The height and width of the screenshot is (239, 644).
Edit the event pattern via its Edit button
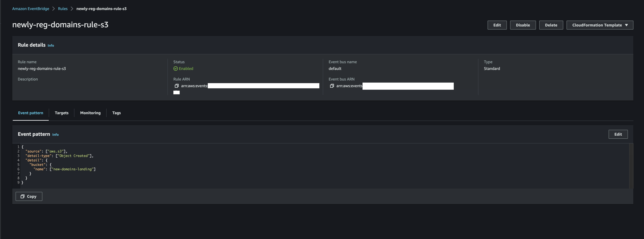tap(618, 134)
